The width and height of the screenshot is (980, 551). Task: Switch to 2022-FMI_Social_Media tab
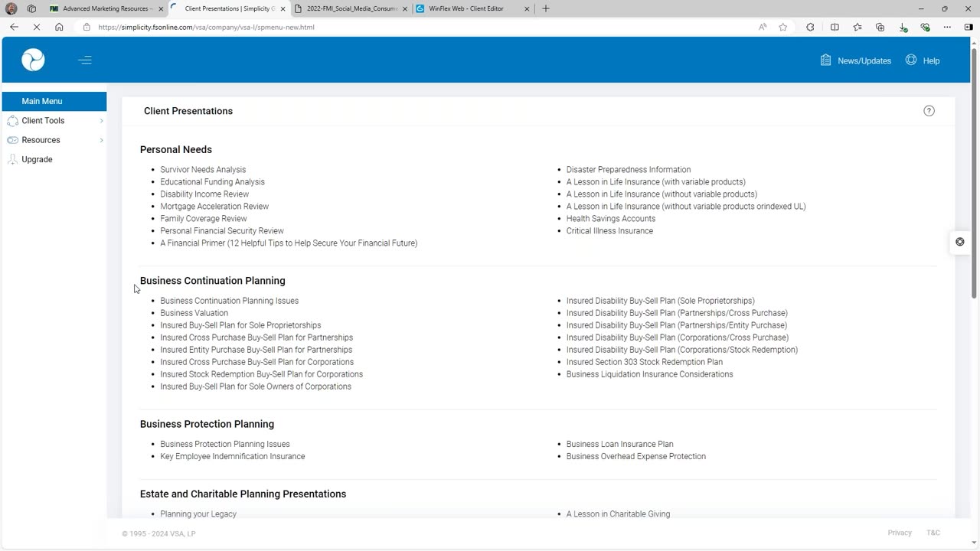(x=352, y=8)
